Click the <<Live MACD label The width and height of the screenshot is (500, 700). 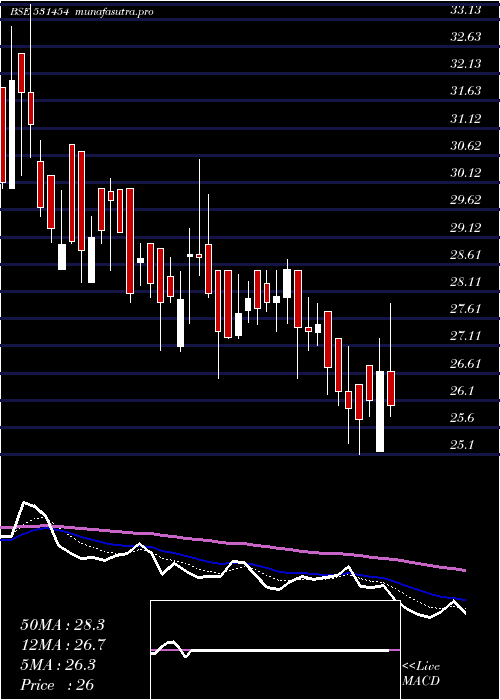tap(421, 674)
